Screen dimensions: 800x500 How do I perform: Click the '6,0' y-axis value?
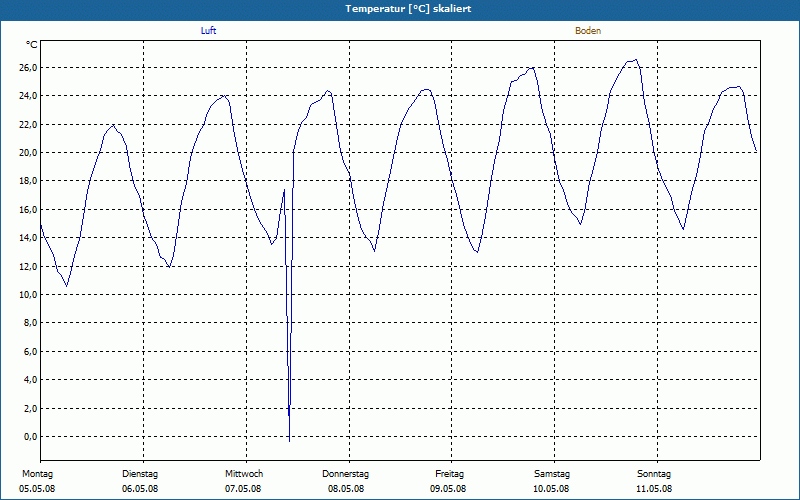click(30, 352)
